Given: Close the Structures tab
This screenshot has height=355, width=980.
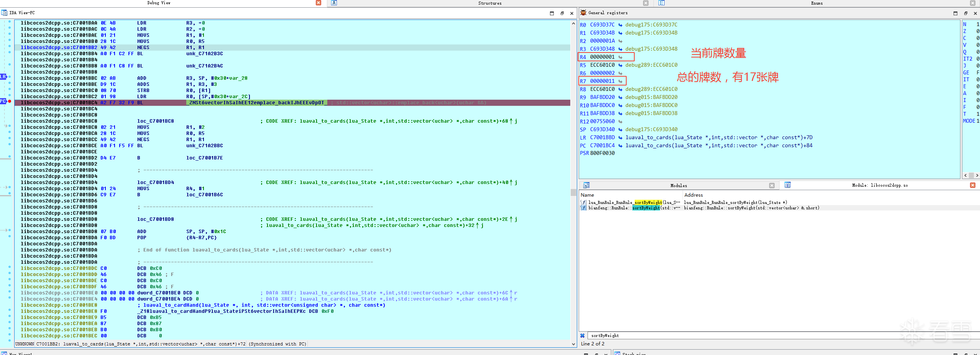Looking at the screenshot, I should click(x=646, y=3).
